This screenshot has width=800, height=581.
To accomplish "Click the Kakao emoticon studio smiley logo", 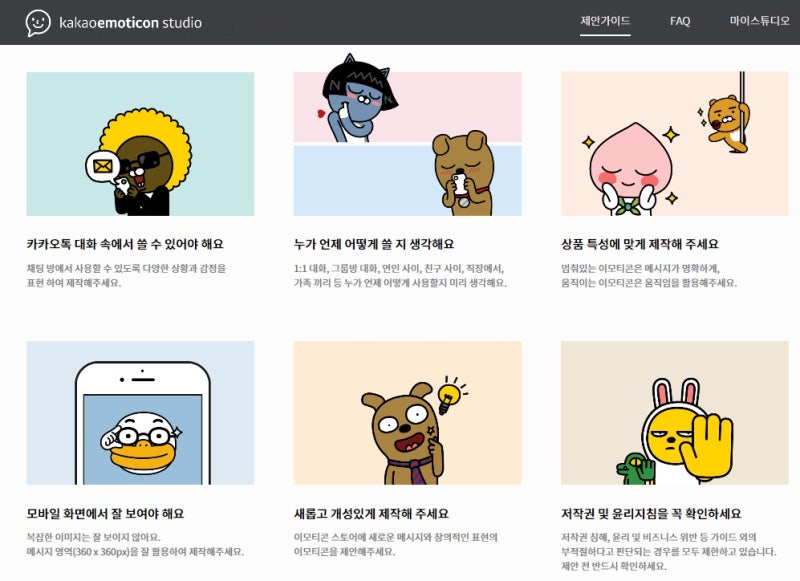I will click(38, 23).
